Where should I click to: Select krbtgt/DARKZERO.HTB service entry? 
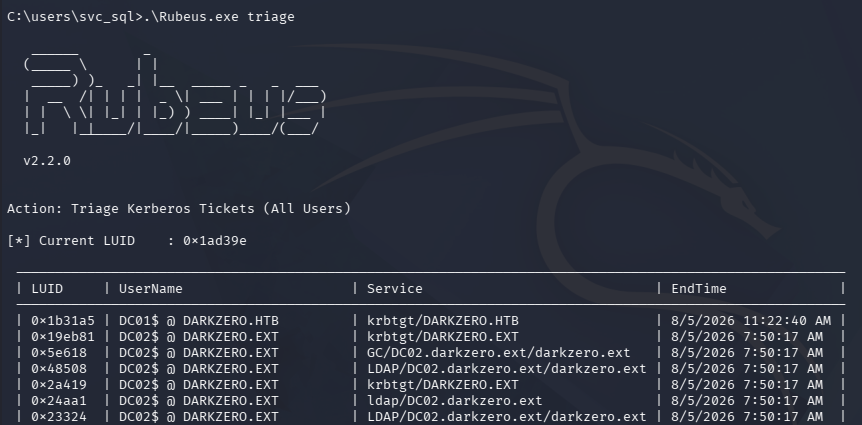[443, 321]
